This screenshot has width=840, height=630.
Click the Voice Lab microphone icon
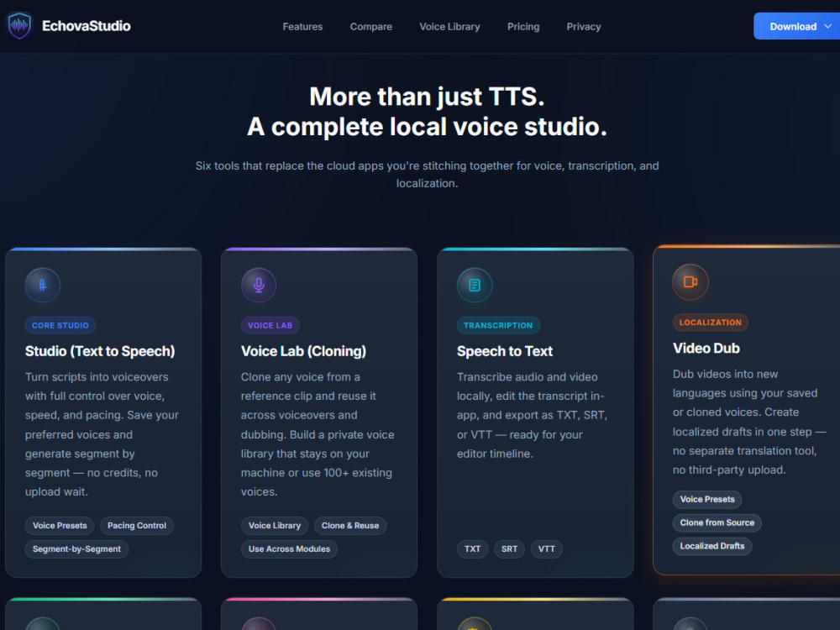point(259,285)
